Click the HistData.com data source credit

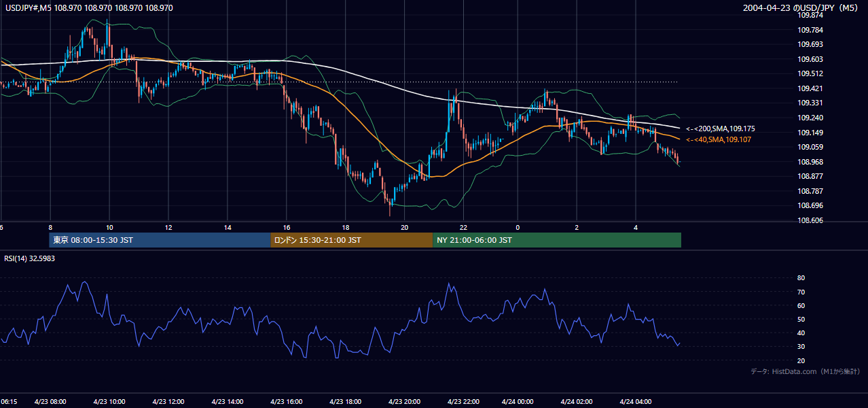[806, 371]
